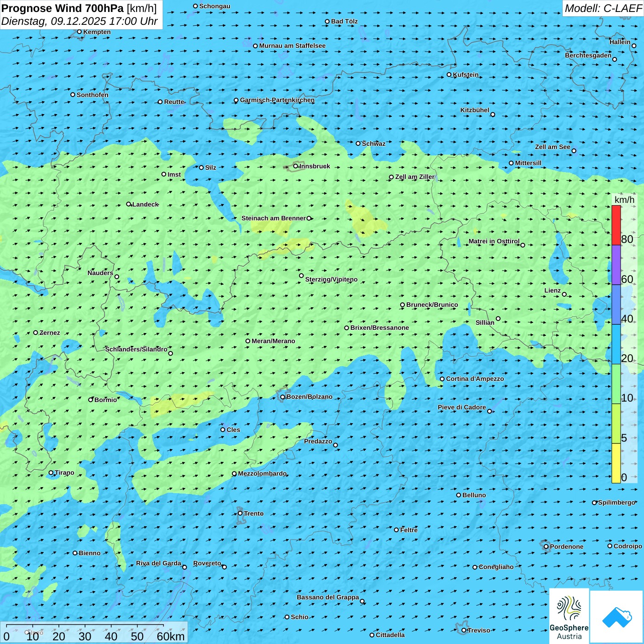The image size is (644, 644).
Task: Click the "Prognose Wind 700hPa" title
Action: pyautogui.click(x=63, y=8)
